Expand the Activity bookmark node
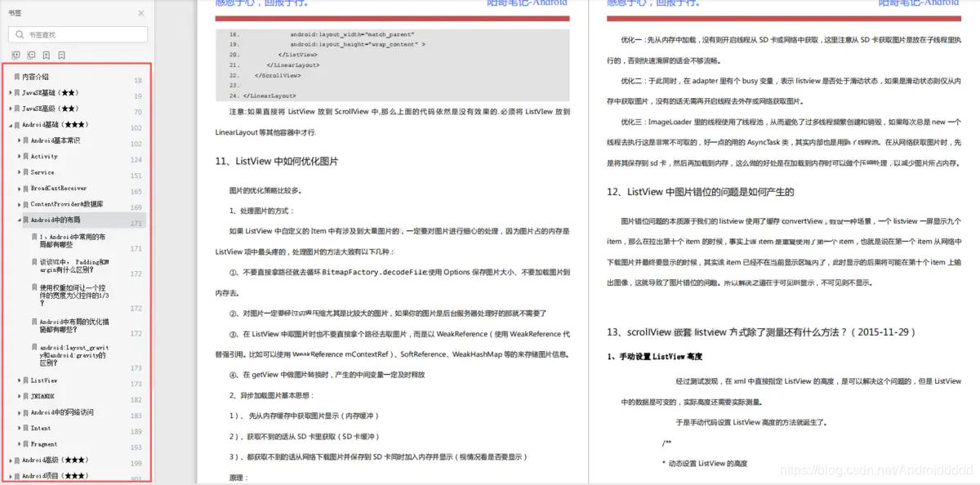 (x=18, y=156)
